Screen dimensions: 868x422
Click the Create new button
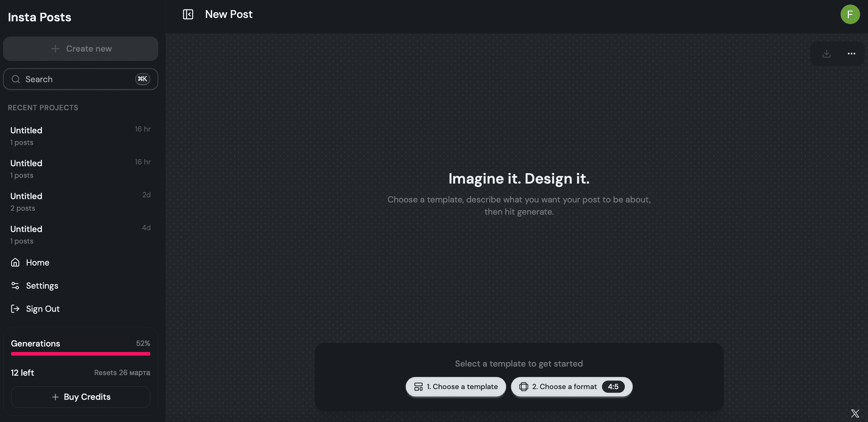pyautogui.click(x=80, y=48)
